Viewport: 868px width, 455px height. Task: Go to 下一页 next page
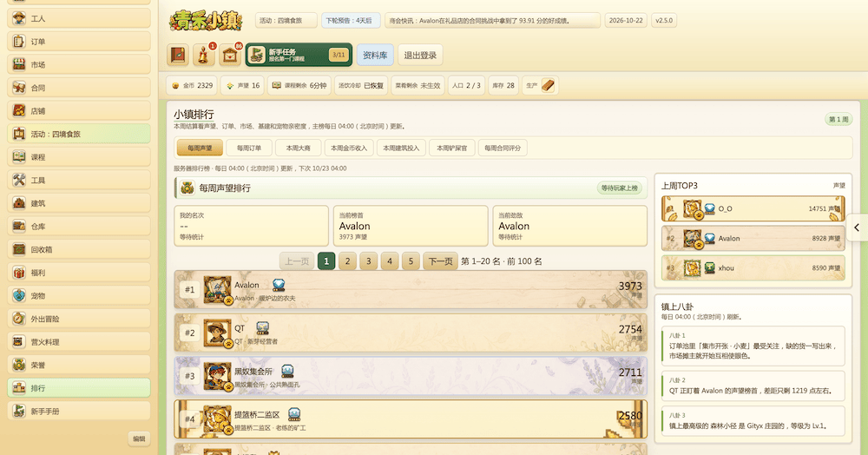tap(441, 261)
